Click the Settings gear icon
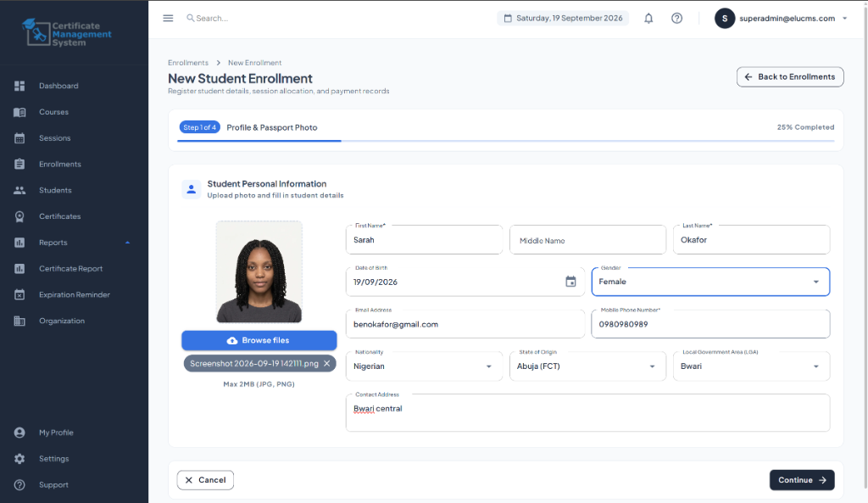868x503 pixels. (x=19, y=459)
